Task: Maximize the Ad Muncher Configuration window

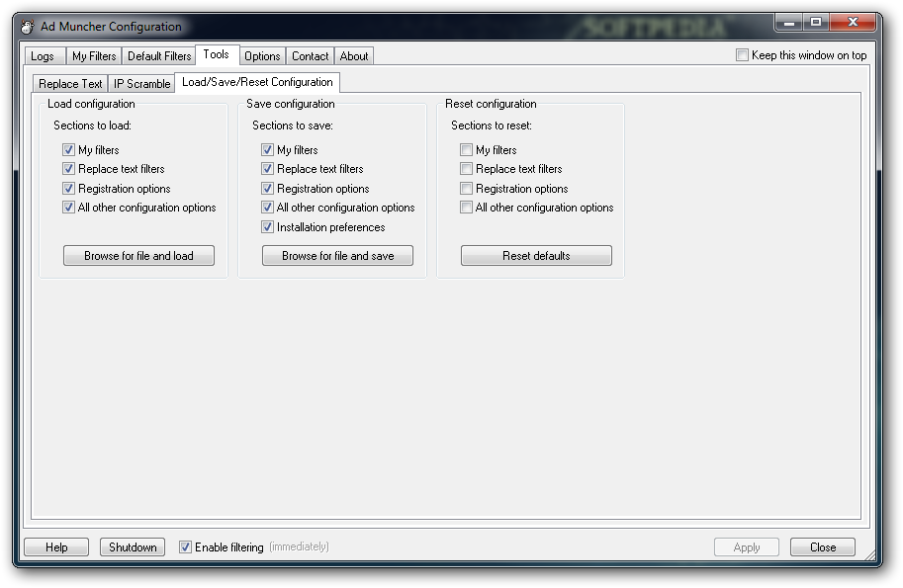Action: pos(815,23)
